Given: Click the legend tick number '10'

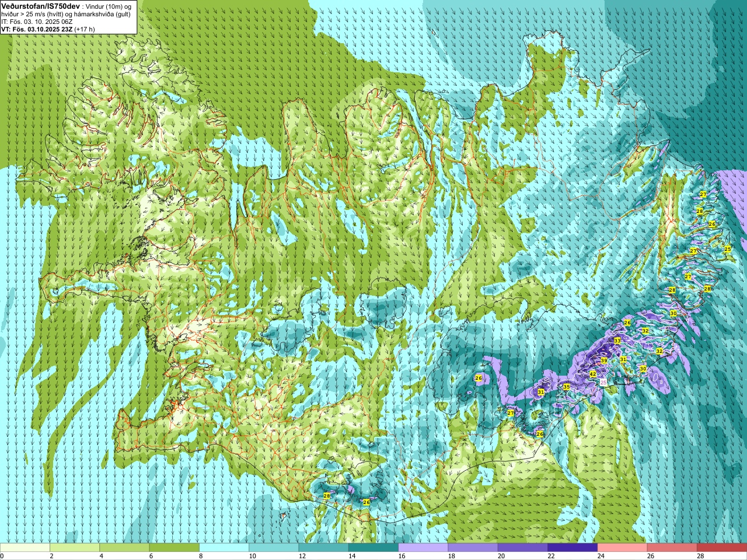Looking at the screenshot, I should tap(252, 556).
